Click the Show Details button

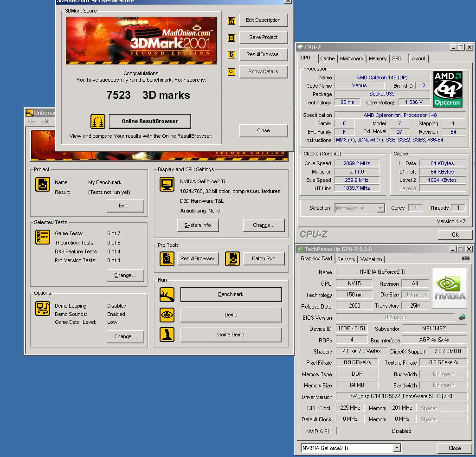tap(263, 71)
